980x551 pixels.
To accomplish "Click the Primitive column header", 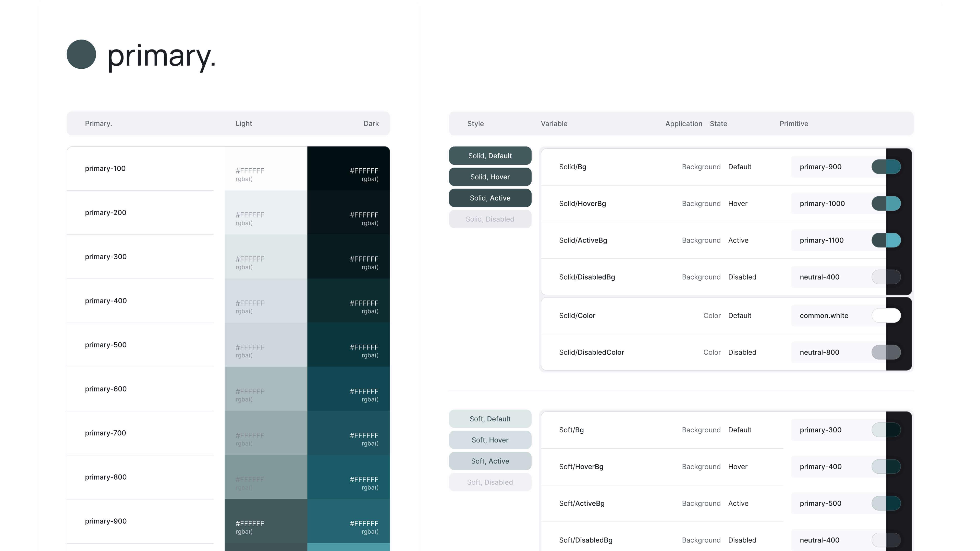I will coord(794,123).
